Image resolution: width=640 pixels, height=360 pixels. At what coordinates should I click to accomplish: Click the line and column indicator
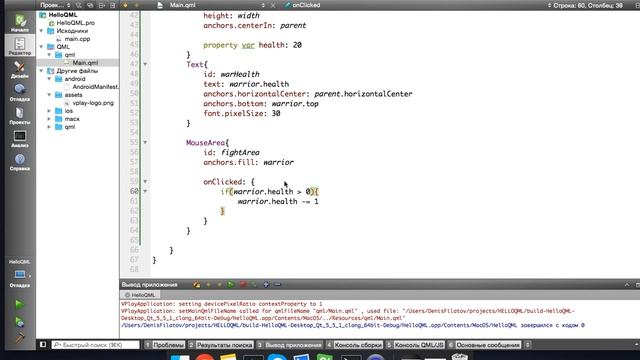point(587,5)
